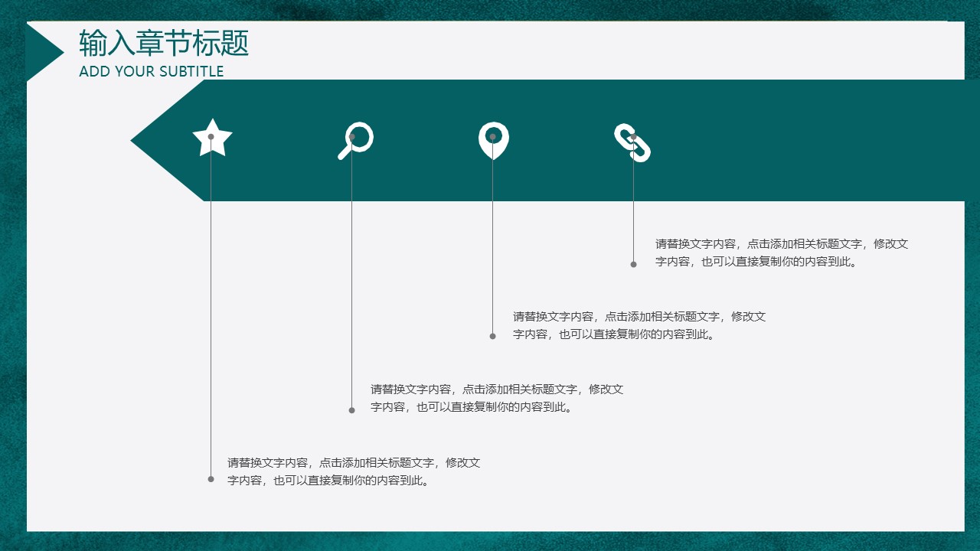
Task: Select the ADD YOUR SUBTITLE text
Action: pyautogui.click(x=150, y=71)
